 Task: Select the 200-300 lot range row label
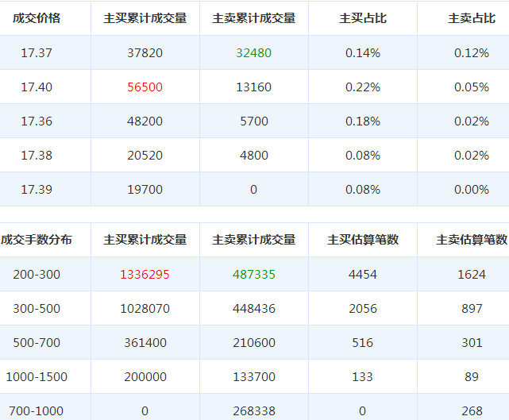[37, 275]
